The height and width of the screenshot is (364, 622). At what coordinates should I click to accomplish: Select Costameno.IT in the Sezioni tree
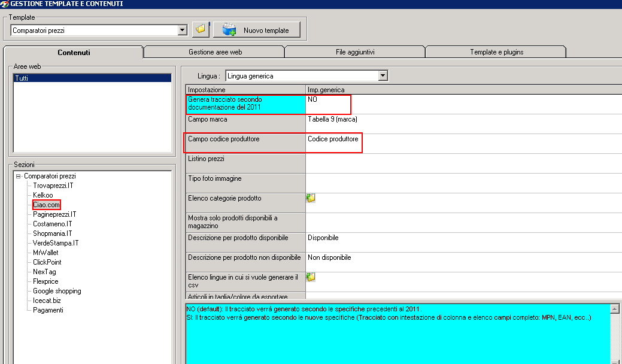tap(52, 224)
